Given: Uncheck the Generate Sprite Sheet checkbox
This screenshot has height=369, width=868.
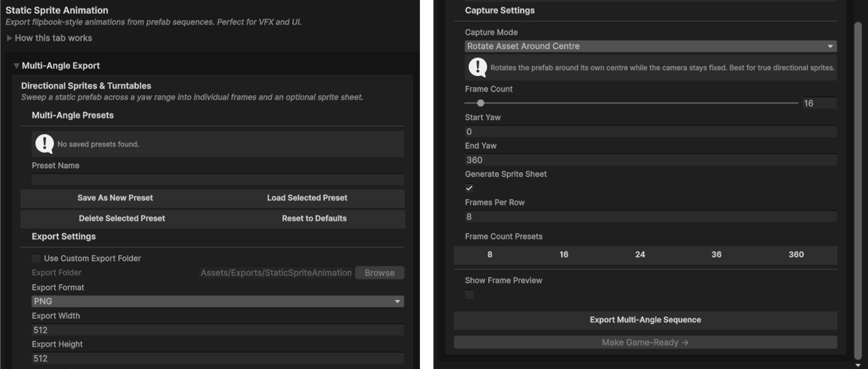Looking at the screenshot, I should tap(469, 188).
